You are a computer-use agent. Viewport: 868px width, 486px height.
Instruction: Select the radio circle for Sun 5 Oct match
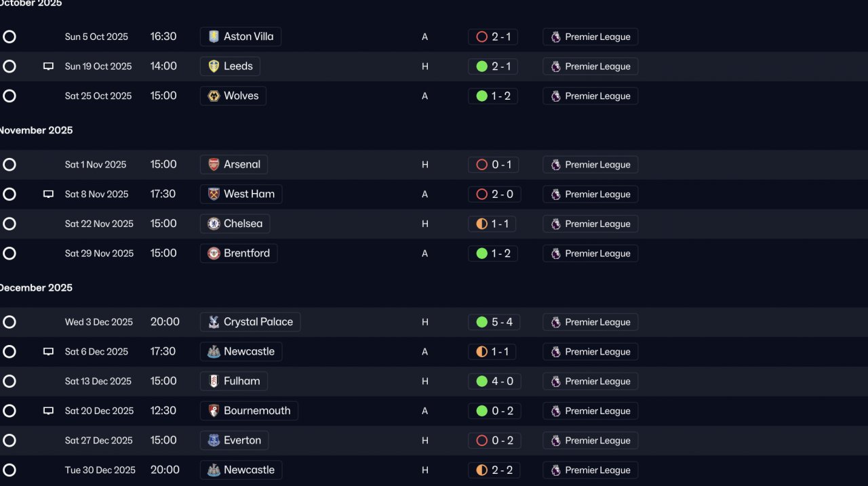(9, 37)
